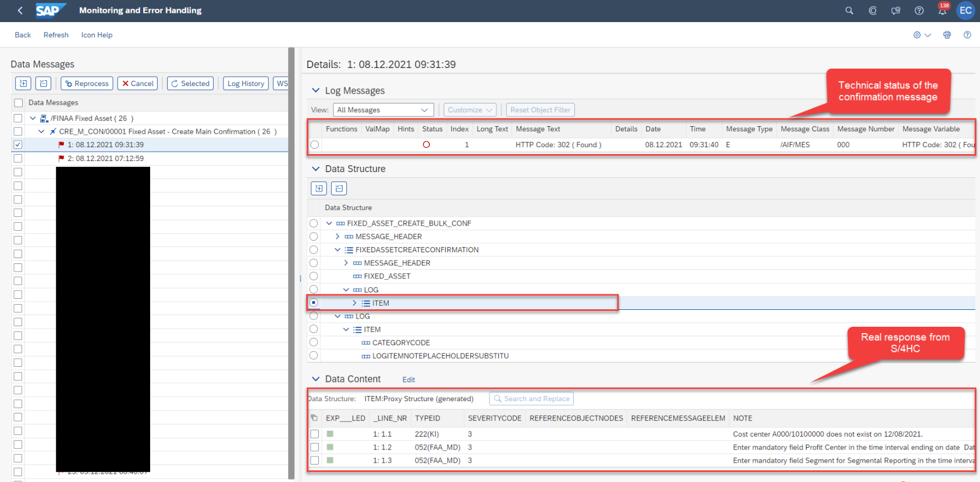Click Reset Object Filter
The width and height of the screenshot is (980, 482).
pos(540,110)
